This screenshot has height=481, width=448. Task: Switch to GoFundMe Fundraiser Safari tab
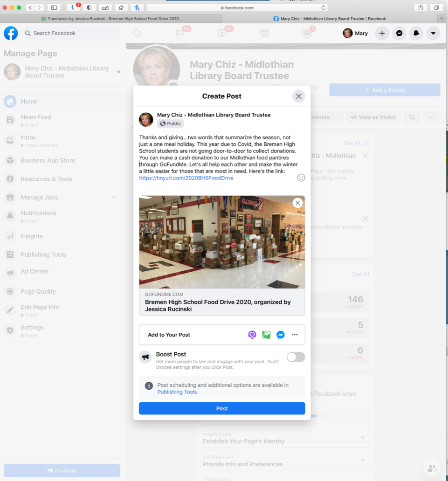(x=111, y=19)
